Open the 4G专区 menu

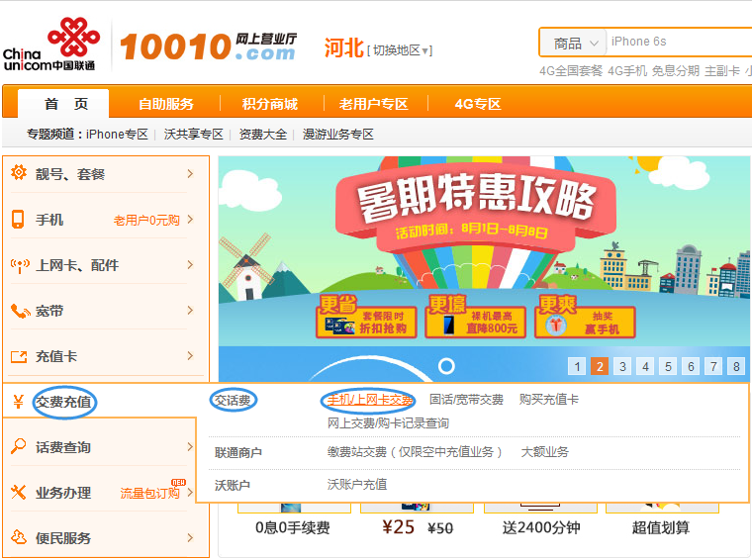pyautogui.click(x=478, y=104)
